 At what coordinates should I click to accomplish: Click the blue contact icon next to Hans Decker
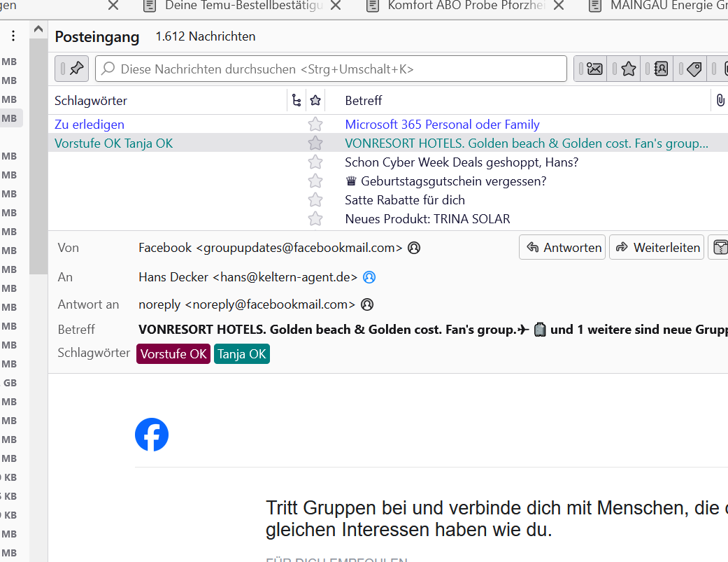[369, 277]
